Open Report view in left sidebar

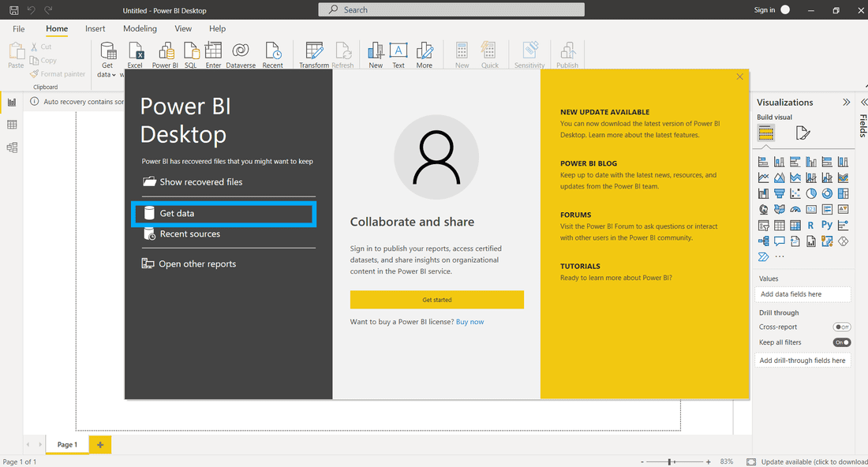click(x=12, y=103)
